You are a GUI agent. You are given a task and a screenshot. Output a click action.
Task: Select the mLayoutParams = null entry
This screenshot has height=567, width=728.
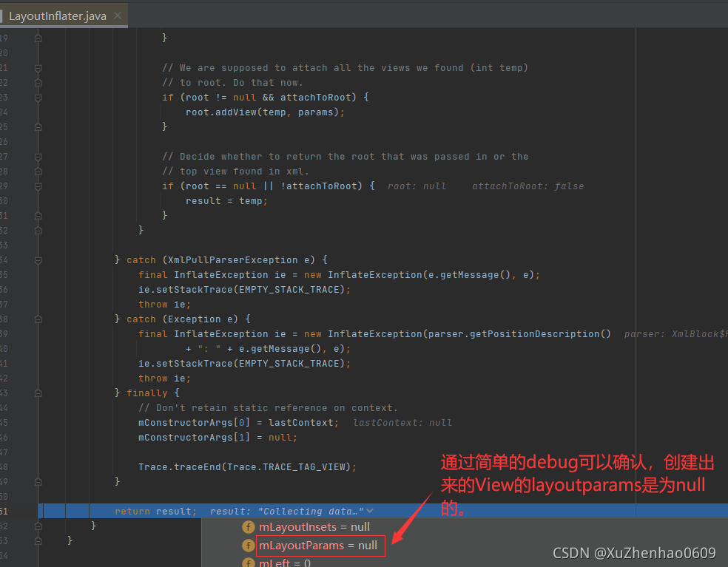coord(318,546)
